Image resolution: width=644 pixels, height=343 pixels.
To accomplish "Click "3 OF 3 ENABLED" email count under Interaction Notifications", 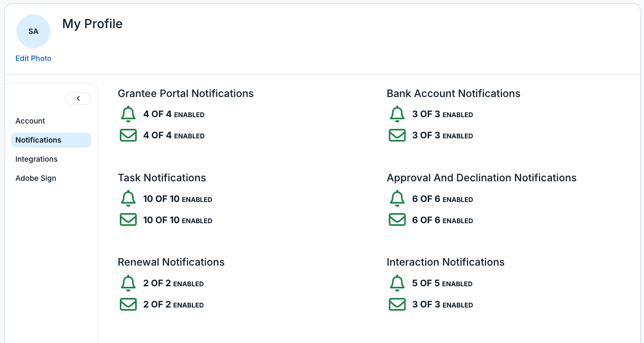I will pos(443,305).
